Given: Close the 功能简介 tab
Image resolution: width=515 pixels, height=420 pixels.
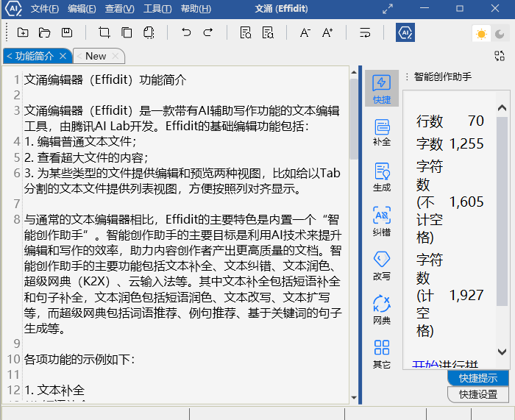Looking at the screenshot, I should (63, 56).
